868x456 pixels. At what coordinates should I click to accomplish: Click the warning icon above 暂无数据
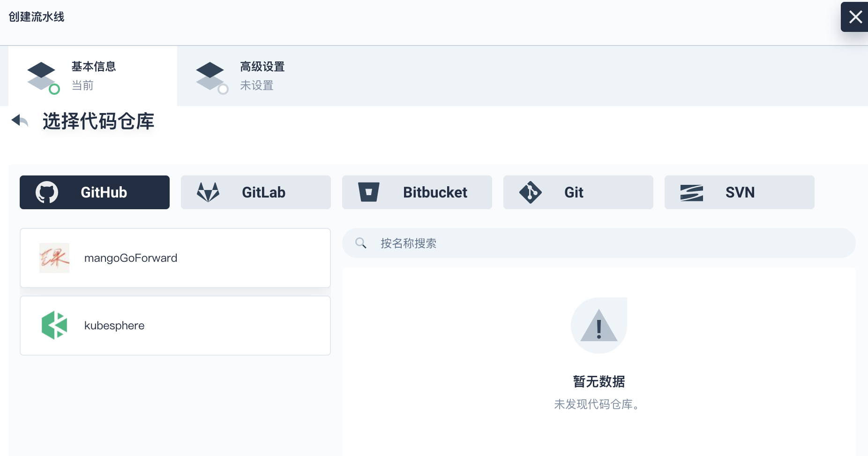599,325
